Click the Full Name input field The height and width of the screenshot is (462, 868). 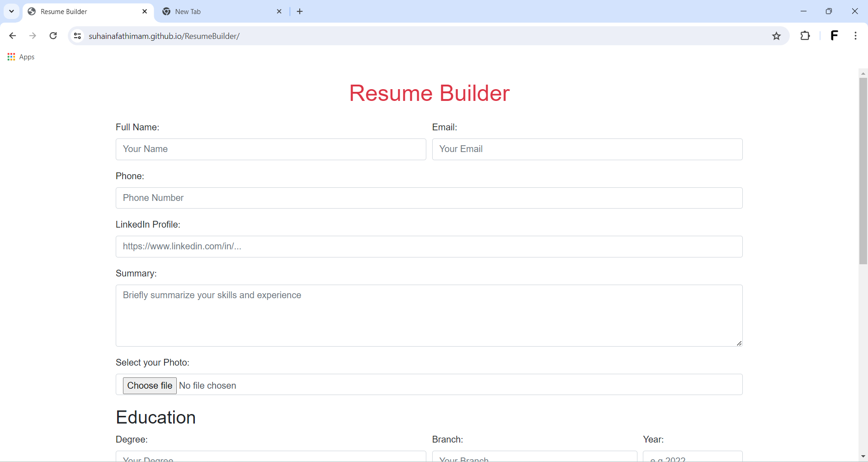(x=270, y=149)
